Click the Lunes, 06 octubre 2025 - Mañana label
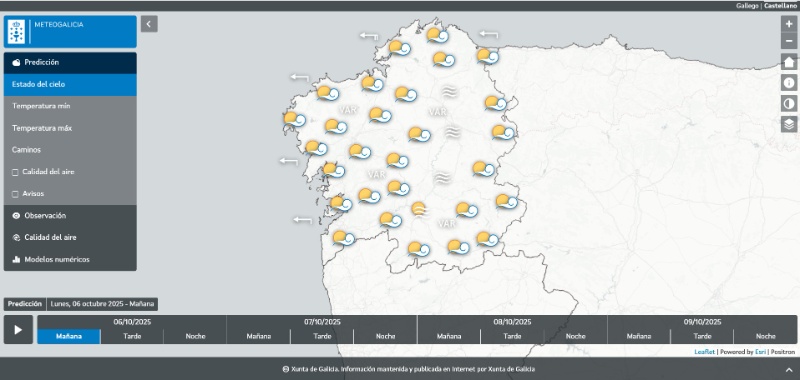 coord(102,304)
